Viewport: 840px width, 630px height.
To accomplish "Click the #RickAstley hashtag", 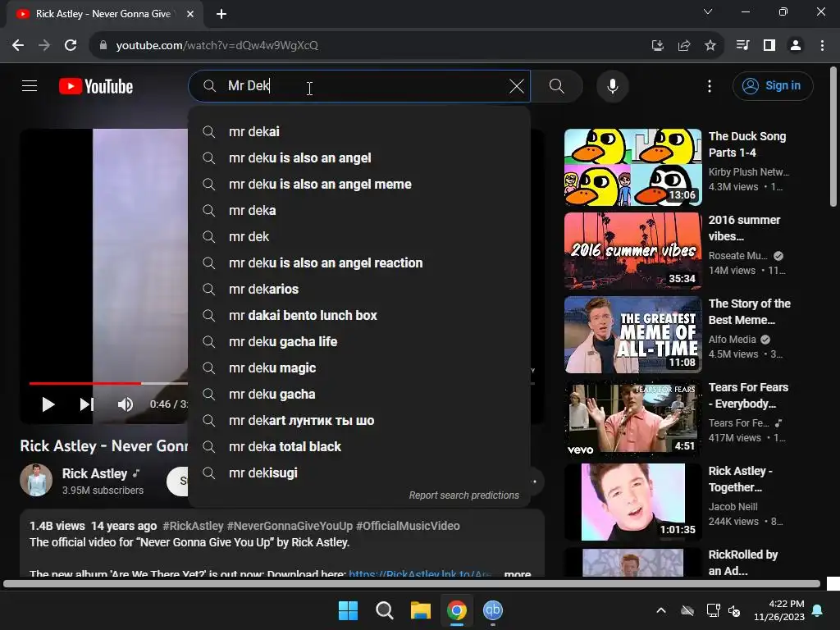I will [x=193, y=526].
